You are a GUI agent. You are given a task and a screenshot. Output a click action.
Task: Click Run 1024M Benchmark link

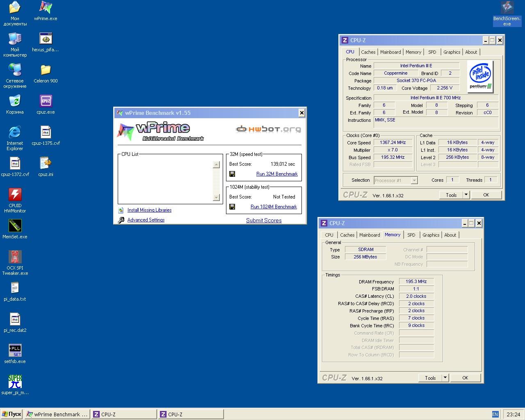coord(274,207)
